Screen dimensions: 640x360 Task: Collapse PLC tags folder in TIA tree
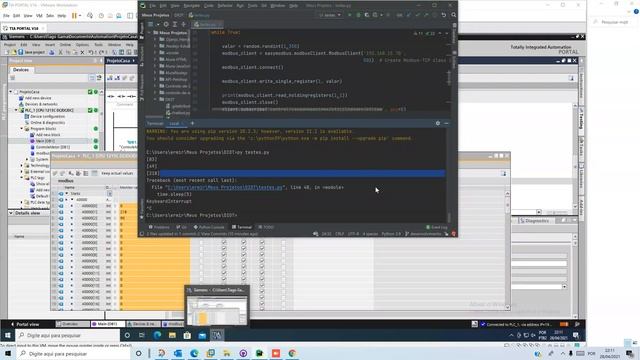[x=22, y=178]
